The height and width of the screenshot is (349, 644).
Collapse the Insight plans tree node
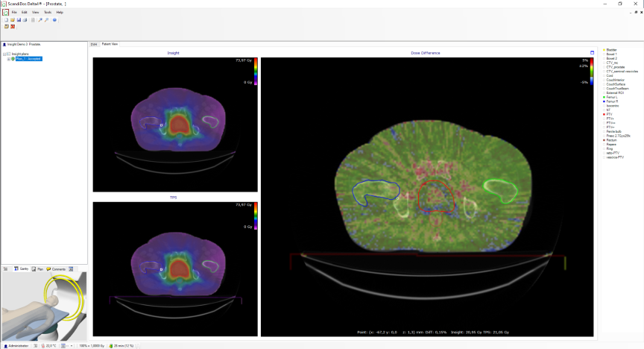click(4, 54)
